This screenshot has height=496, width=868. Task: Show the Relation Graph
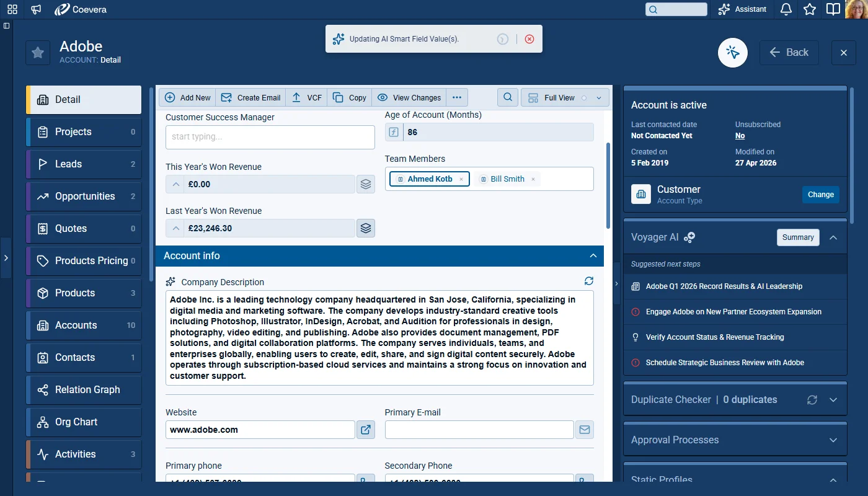click(x=84, y=390)
